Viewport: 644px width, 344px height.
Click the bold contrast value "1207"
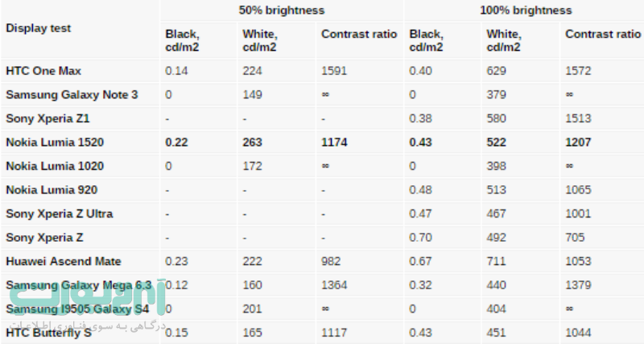(x=578, y=143)
